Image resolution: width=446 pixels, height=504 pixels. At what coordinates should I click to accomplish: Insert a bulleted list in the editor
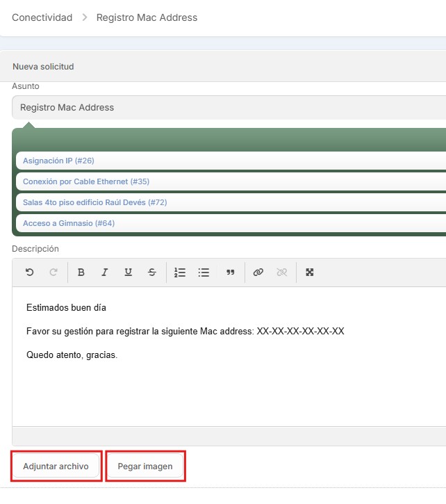(204, 273)
